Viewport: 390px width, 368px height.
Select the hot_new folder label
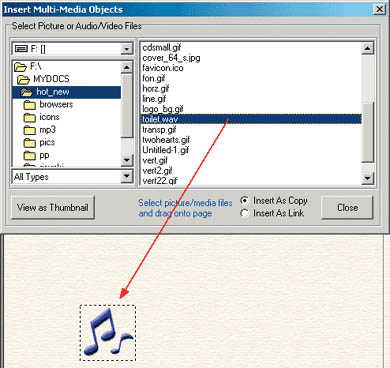(53, 92)
